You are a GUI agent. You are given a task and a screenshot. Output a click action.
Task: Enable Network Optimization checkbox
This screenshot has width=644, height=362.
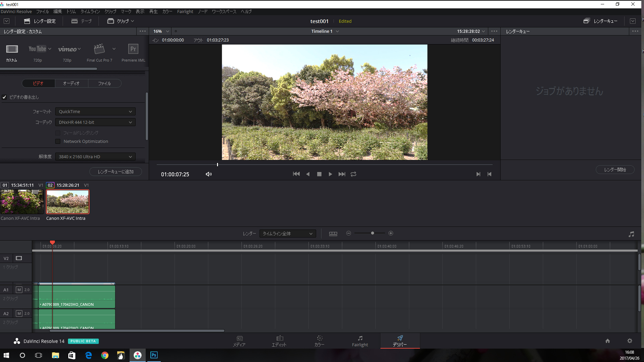click(x=58, y=141)
